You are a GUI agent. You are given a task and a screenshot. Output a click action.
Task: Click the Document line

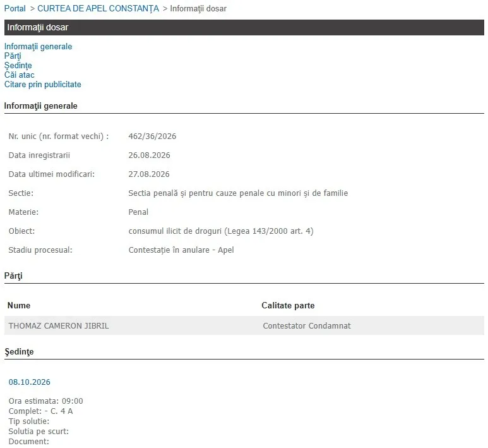[28, 442]
